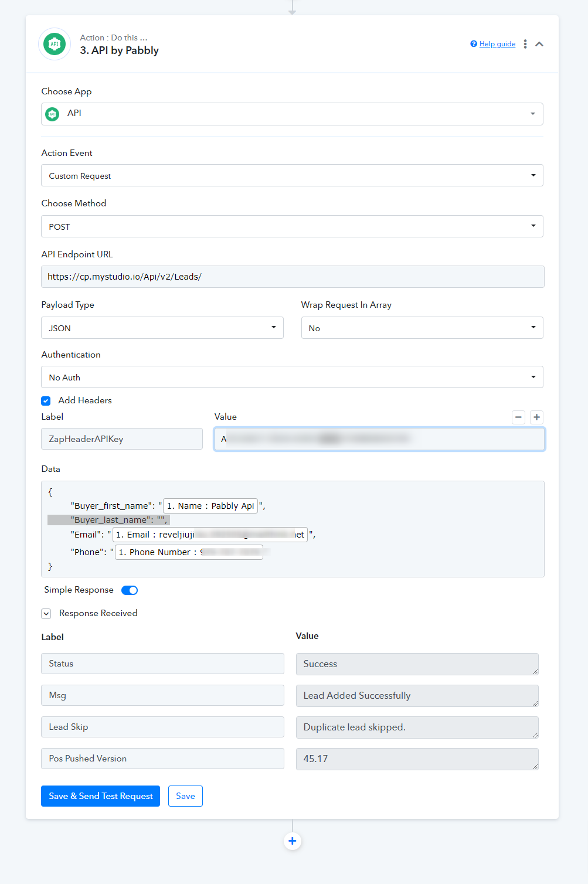Click the Buyer_last_name highlighted line
This screenshot has height=884, width=588.
(x=108, y=520)
